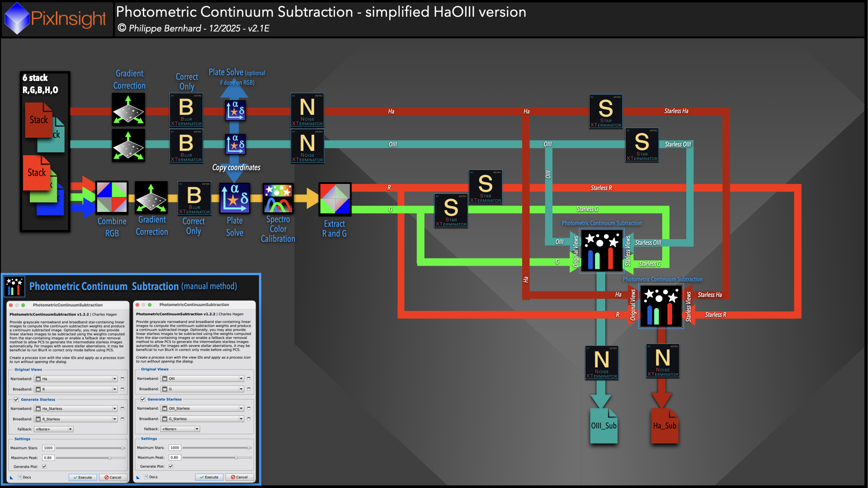Click the NoiseXTerminator icon on the OIII line
The width and height of the screenshot is (868, 488).
coord(307,146)
